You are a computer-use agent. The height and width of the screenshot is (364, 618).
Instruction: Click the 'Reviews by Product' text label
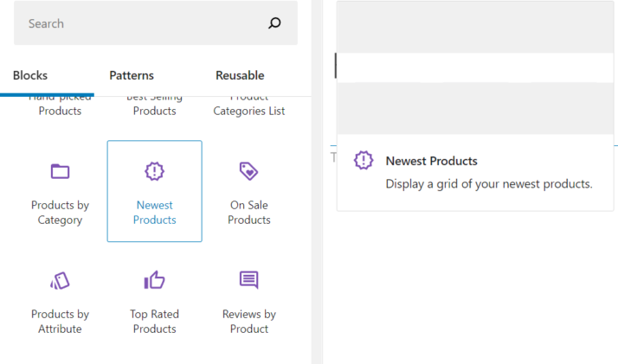(x=249, y=322)
